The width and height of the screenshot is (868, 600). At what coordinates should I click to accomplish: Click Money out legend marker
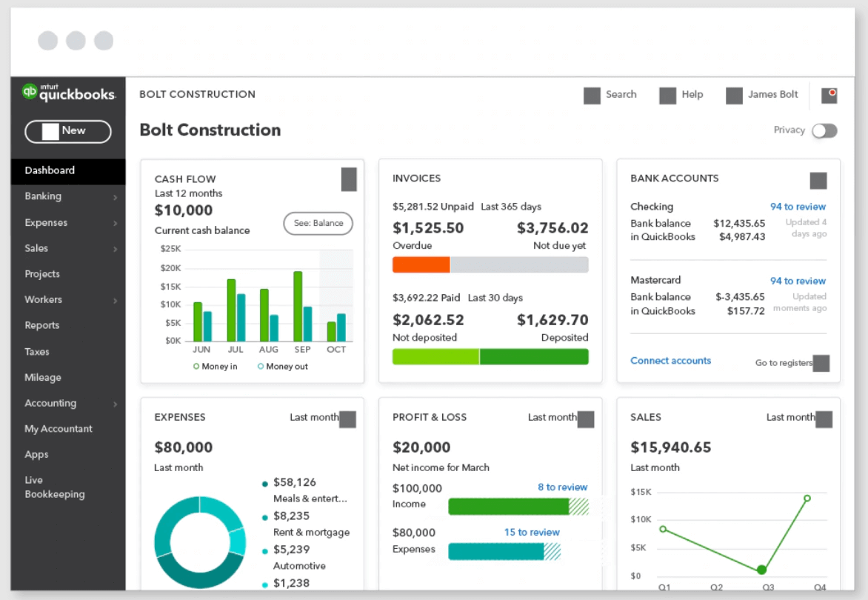pyautogui.click(x=261, y=367)
